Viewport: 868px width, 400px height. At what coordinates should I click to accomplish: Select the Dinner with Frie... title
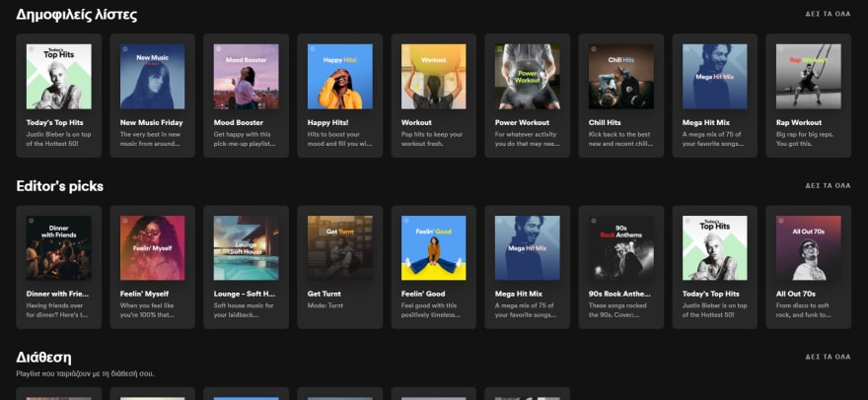pyautogui.click(x=57, y=294)
